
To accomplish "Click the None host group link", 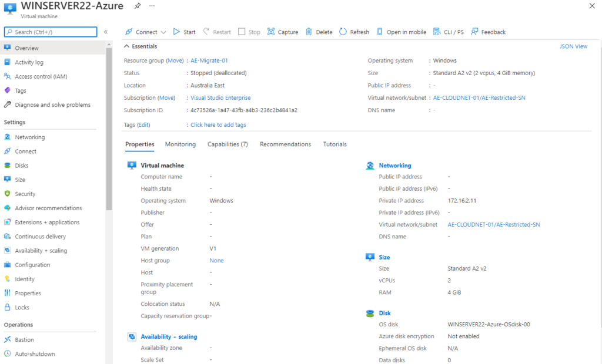I will click(216, 261).
